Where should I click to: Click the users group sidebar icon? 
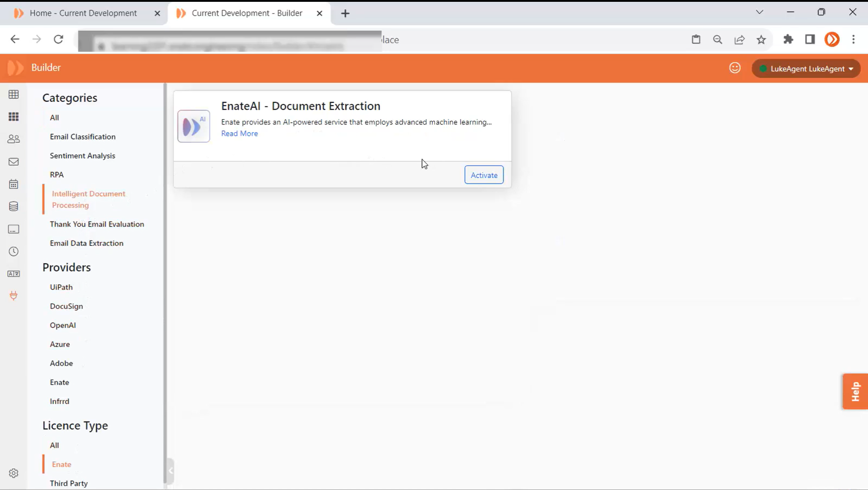coord(14,139)
